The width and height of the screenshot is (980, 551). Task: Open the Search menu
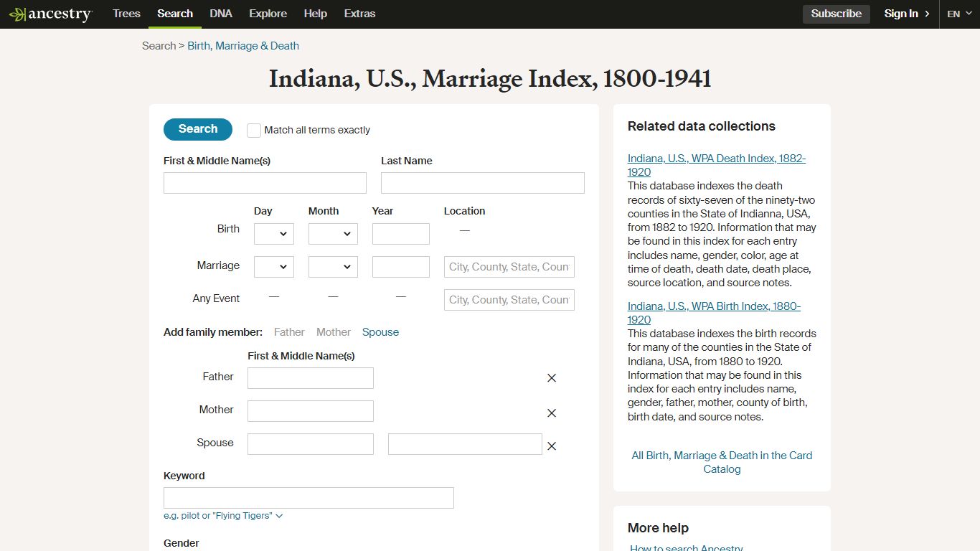[x=175, y=14]
